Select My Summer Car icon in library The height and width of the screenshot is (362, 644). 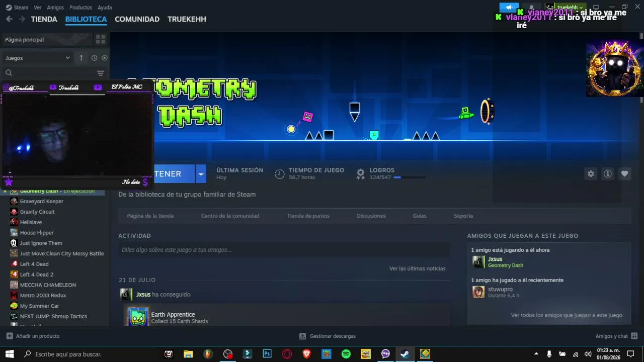pyautogui.click(x=14, y=306)
